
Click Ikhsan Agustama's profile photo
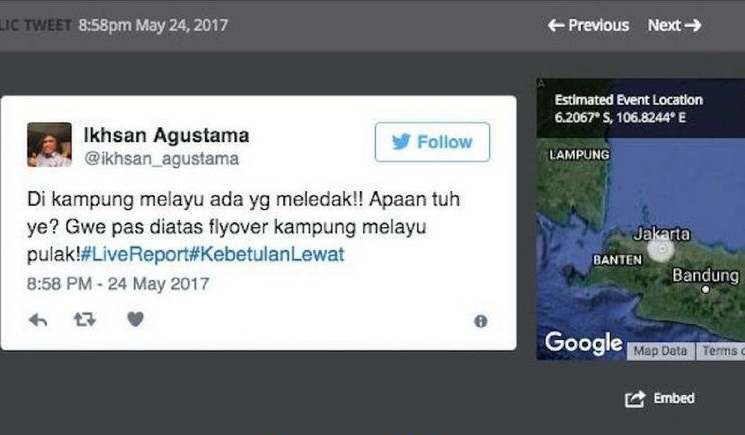tap(49, 145)
